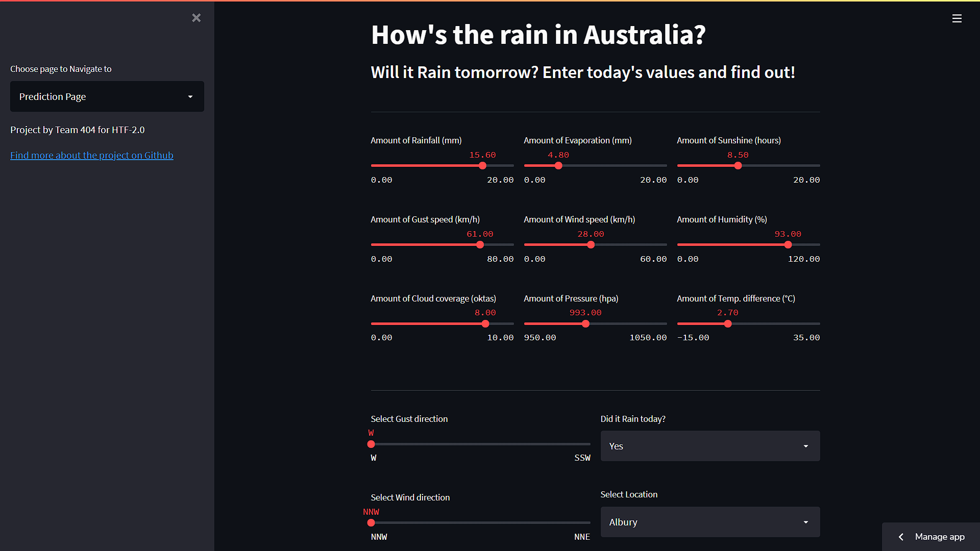Screen dimensions: 980x551
Task: Click the dropdown arrow on Select Location
Action: pos(805,522)
